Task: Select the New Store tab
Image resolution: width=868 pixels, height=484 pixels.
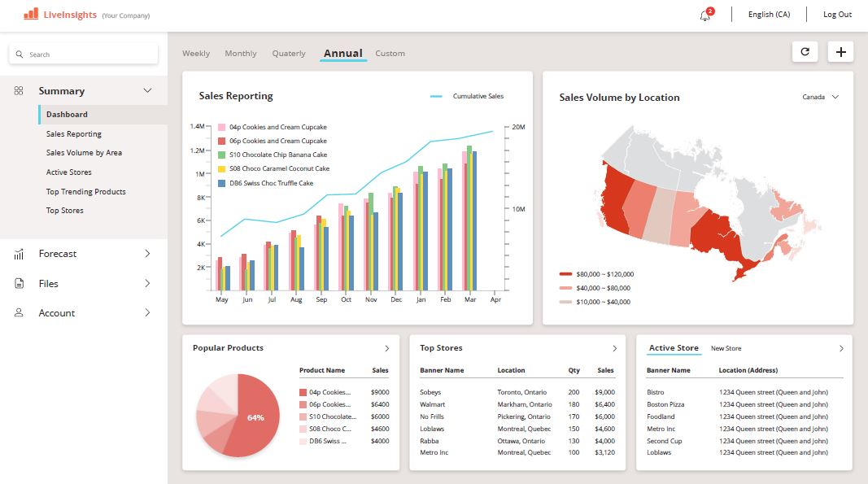Action: [x=726, y=348]
